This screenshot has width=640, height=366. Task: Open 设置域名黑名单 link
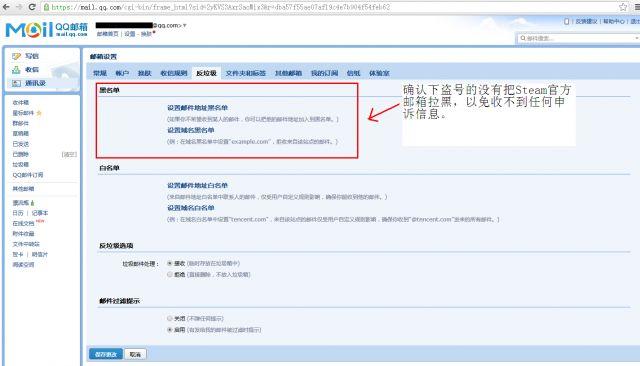coord(191,130)
